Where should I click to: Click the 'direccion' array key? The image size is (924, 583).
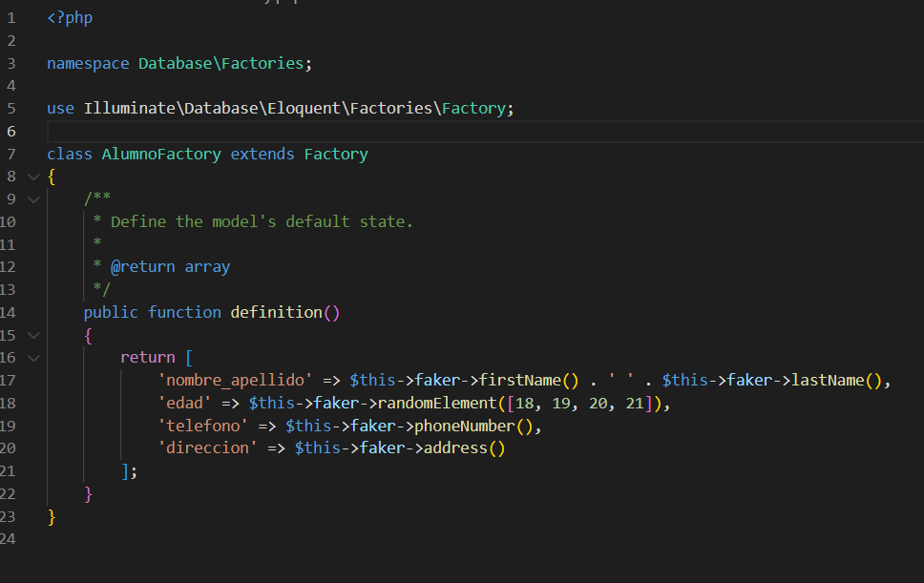click(207, 448)
